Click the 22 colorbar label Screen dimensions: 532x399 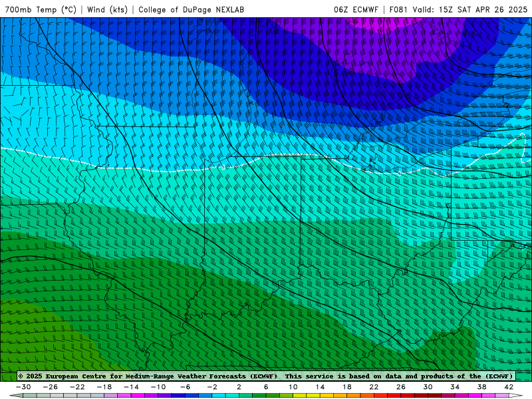pyautogui.click(x=374, y=387)
